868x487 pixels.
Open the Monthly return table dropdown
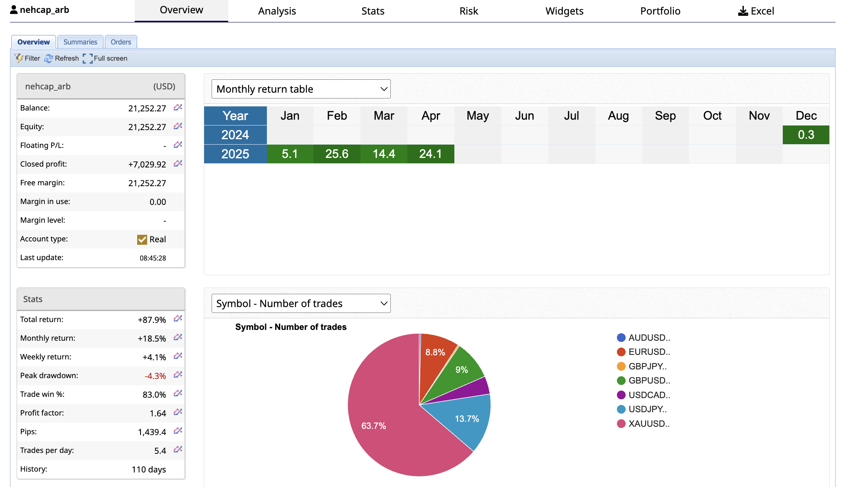301,89
